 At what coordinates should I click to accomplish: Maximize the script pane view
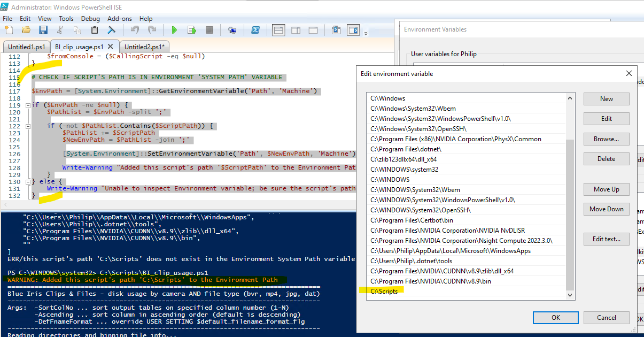(x=313, y=30)
